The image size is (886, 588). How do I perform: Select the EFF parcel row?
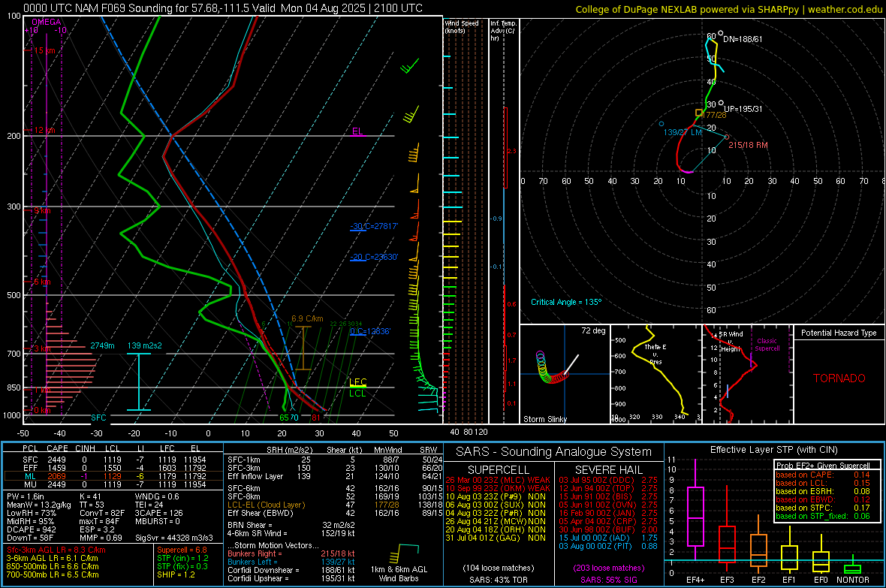point(113,468)
